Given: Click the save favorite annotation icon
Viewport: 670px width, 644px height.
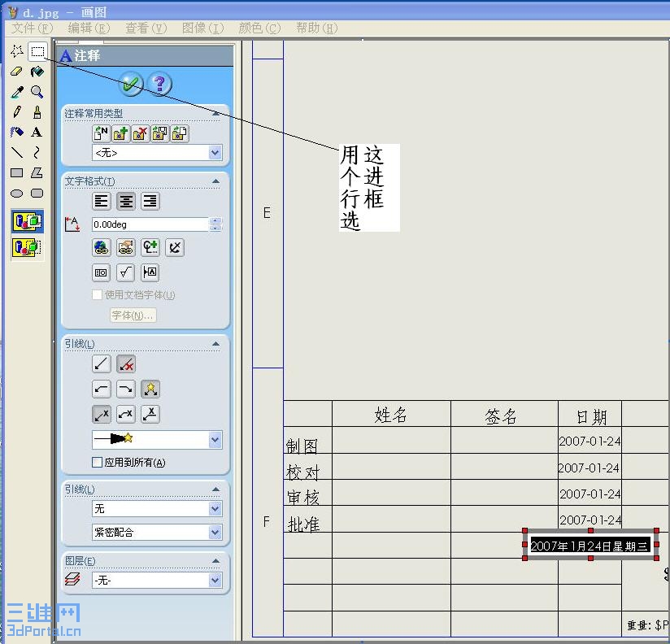Looking at the screenshot, I should coord(160,133).
